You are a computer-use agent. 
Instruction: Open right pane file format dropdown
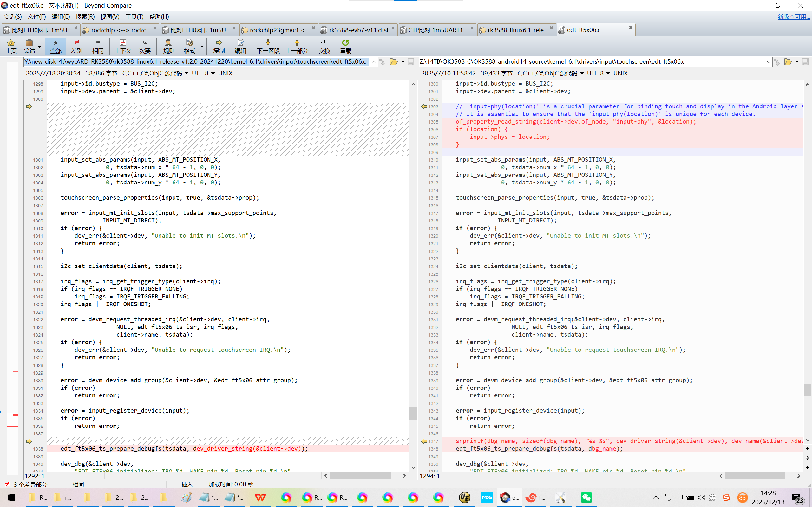pos(581,74)
